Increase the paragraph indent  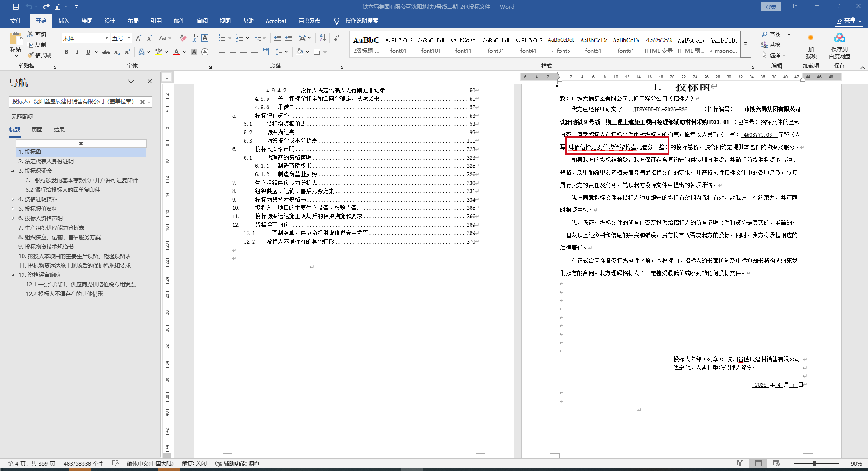288,38
